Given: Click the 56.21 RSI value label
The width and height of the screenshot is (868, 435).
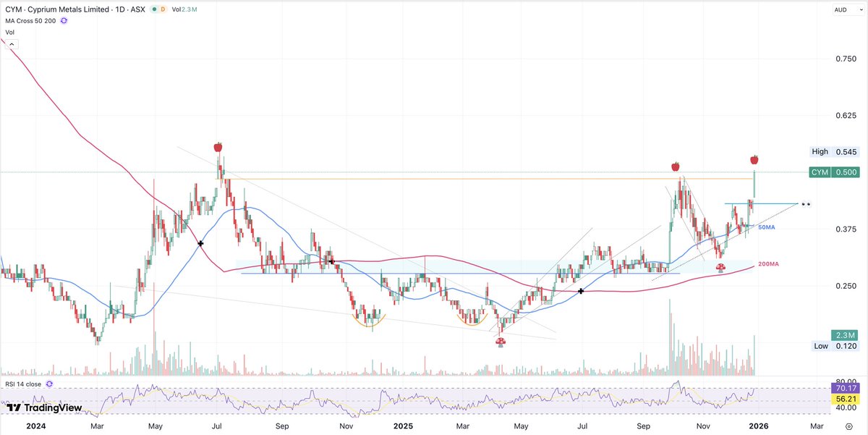Looking at the screenshot, I should (x=846, y=399).
